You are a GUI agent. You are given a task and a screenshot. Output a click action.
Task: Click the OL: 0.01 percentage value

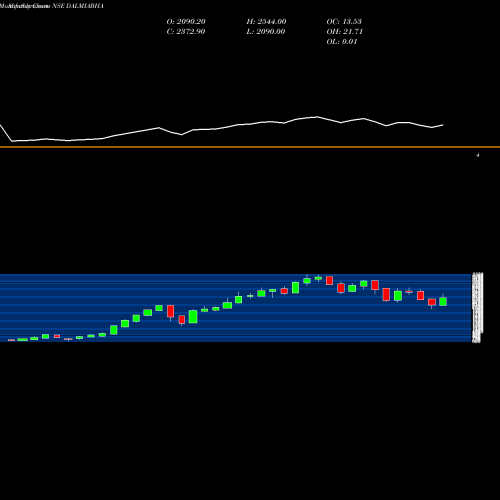click(342, 42)
